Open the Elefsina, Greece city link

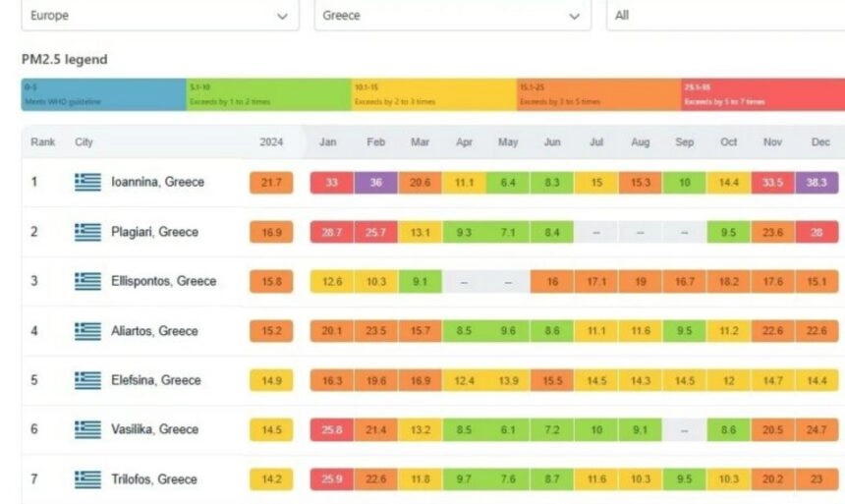155,380
